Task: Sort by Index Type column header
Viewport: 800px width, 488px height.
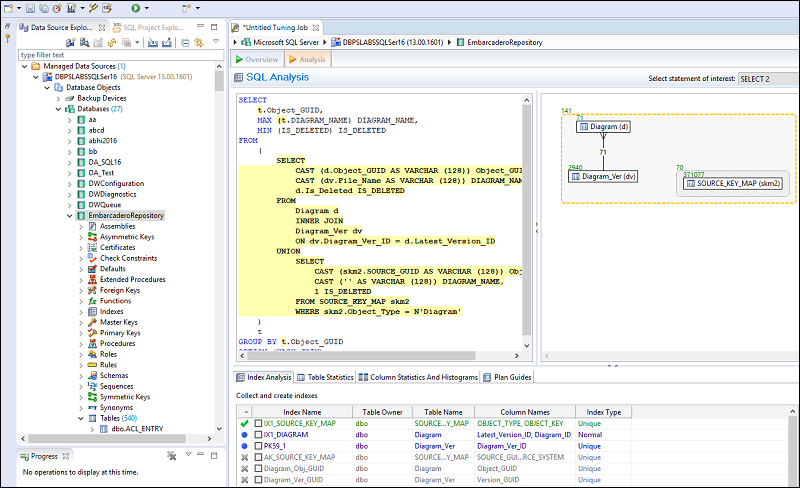Action: click(604, 412)
